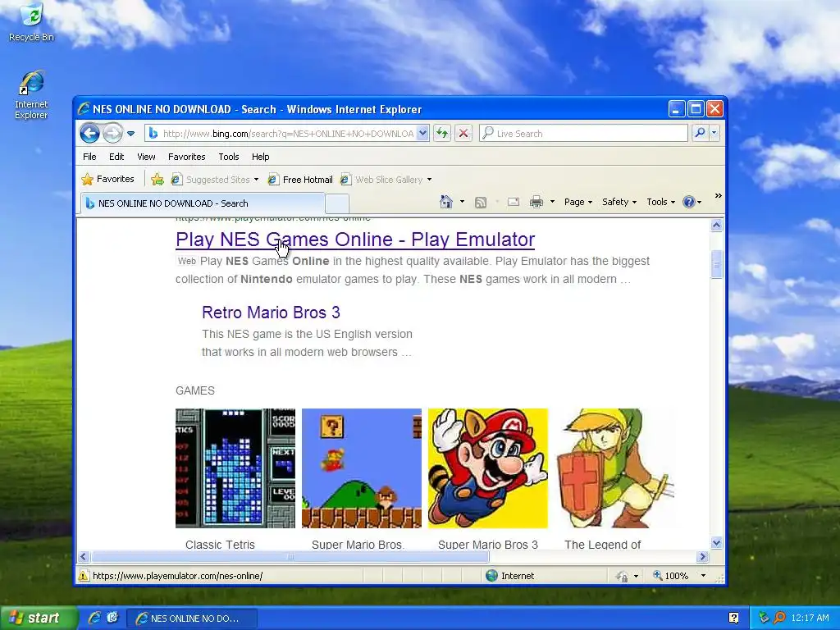This screenshot has width=840, height=630.
Task: Open the Windows Start button
Action: pos(38,619)
